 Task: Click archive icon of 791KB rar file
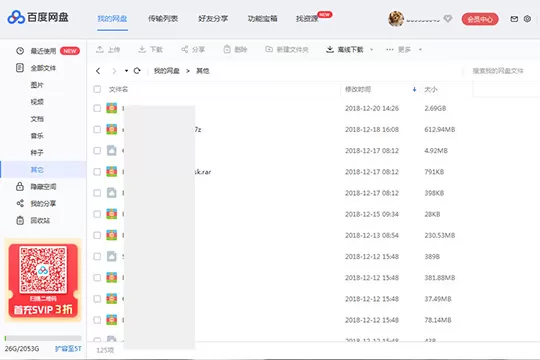tap(112, 172)
